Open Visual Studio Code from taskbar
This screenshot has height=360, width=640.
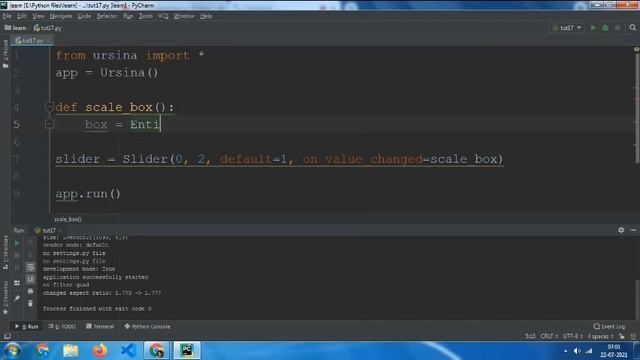[x=128, y=351]
